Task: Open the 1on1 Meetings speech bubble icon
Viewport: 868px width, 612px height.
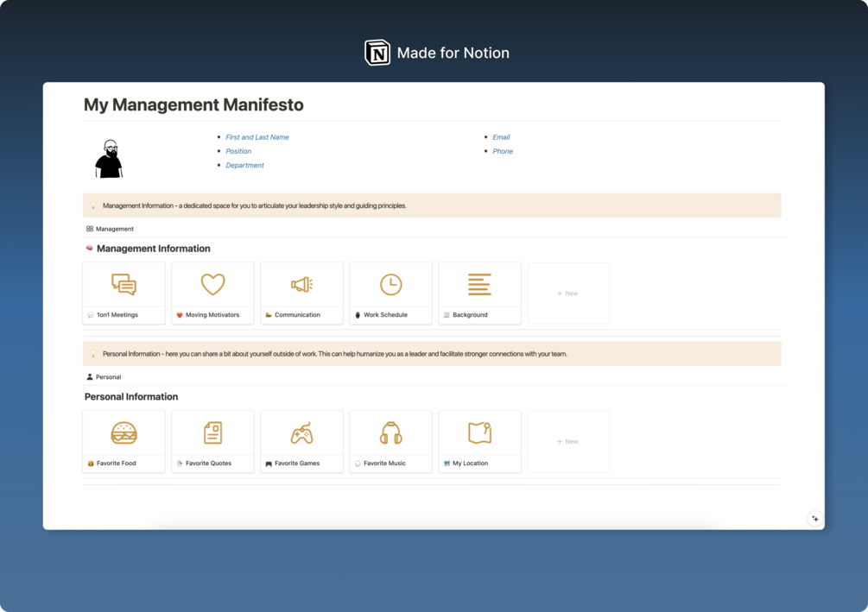Action: [124, 284]
